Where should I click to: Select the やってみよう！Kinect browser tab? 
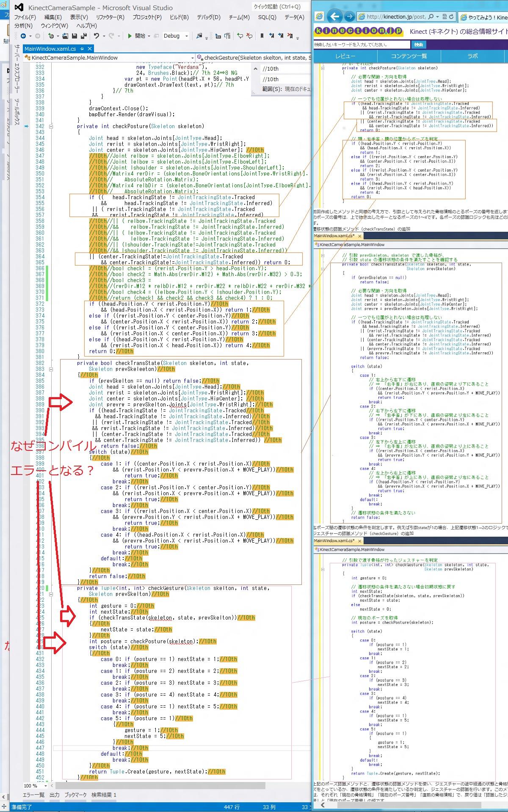(483, 17)
